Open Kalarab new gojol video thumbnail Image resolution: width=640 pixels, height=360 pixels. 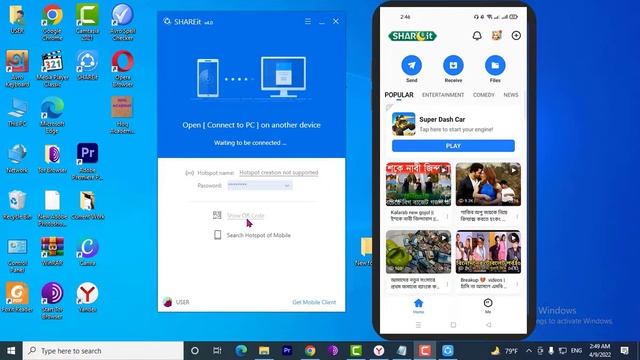pos(418,184)
